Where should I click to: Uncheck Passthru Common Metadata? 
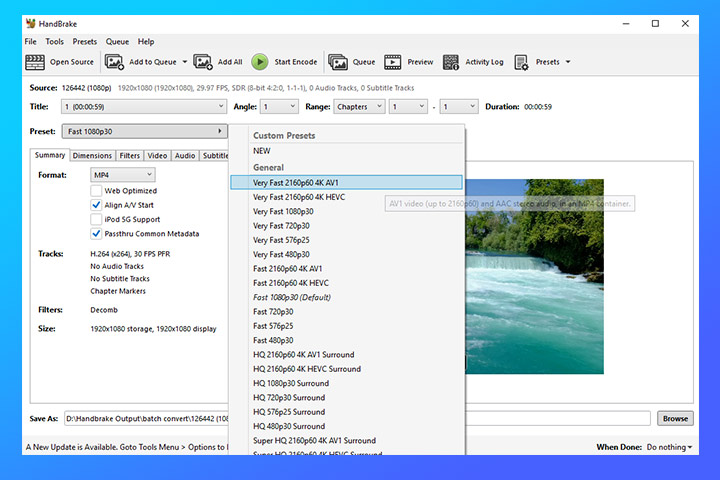96,234
